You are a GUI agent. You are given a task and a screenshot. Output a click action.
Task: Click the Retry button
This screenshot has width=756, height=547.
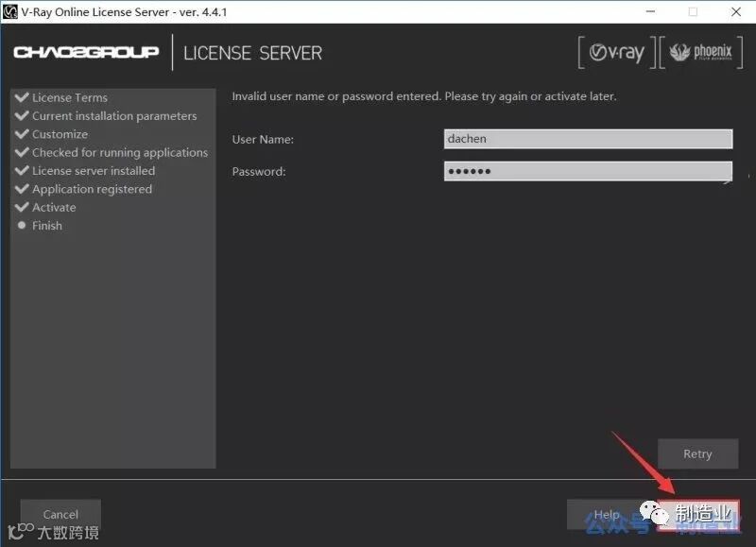click(697, 453)
